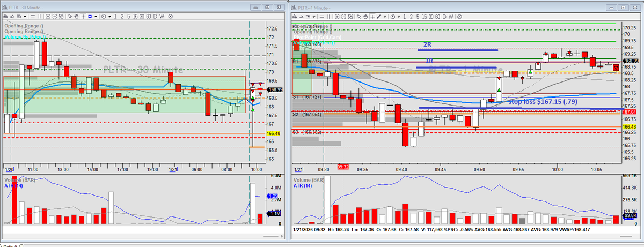Switch 30 Minute window to Daily (D)
644x247 pixels.
tap(155, 17)
